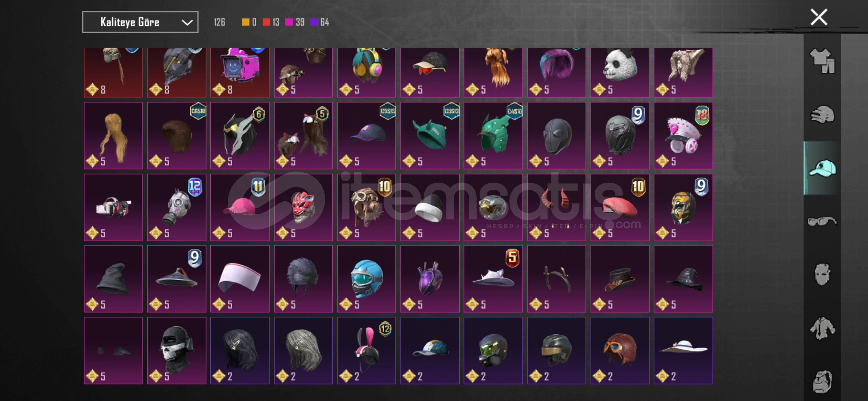Filter by the pink rarity swatch
868x401 pixels.
289,22
